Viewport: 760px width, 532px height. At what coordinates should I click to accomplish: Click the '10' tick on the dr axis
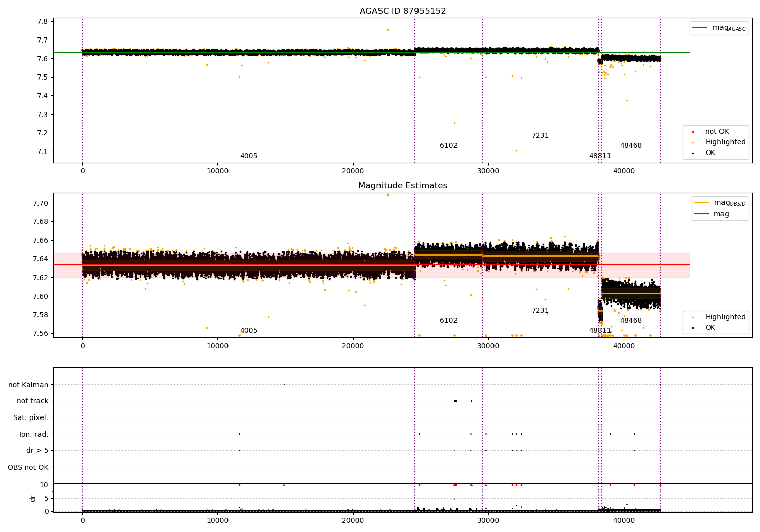tap(44, 485)
